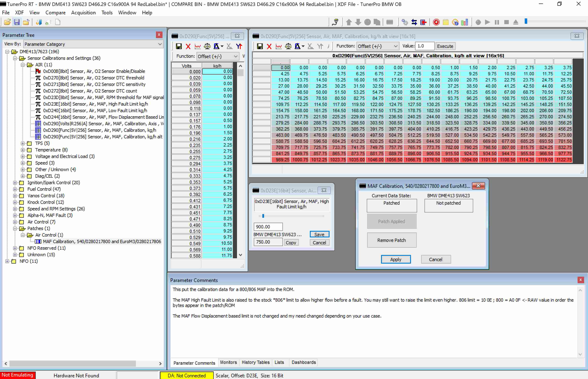This screenshot has height=379, width=588.
Task: Click the play button in acquisition toolbar
Action: coord(487,22)
